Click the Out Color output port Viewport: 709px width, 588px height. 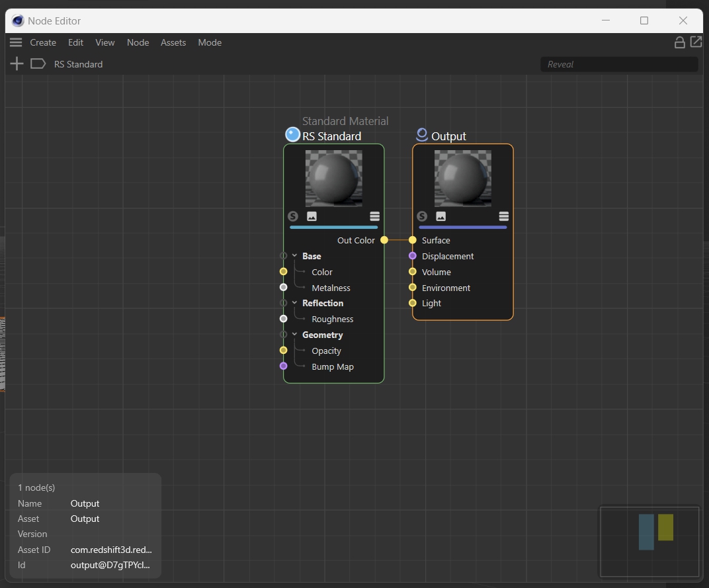coord(384,240)
